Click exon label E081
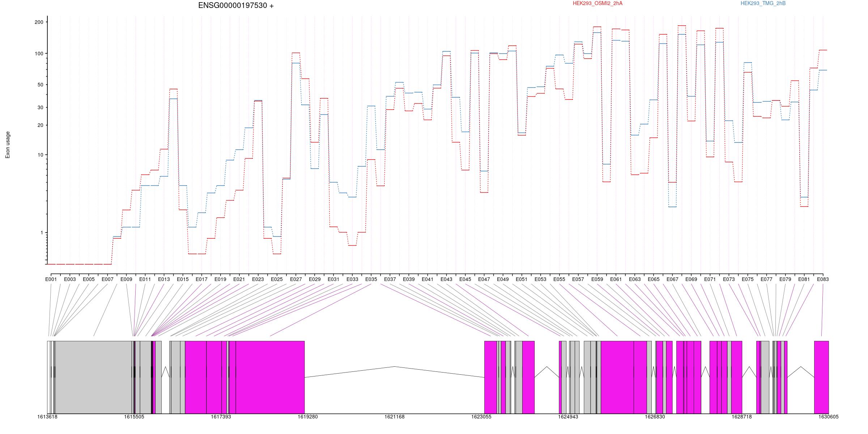 pyautogui.click(x=804, y=279)
